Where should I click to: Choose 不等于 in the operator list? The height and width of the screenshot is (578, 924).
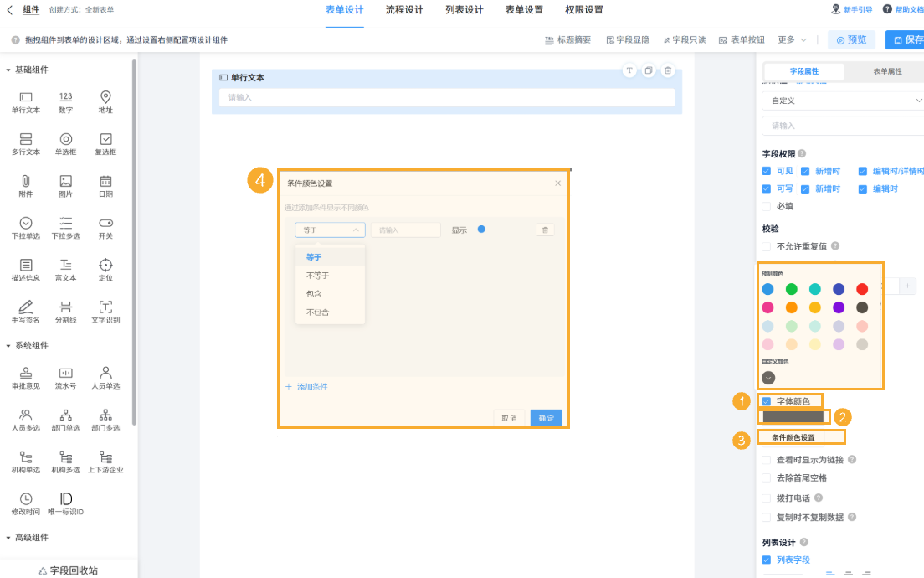click(x=330, y=276)
